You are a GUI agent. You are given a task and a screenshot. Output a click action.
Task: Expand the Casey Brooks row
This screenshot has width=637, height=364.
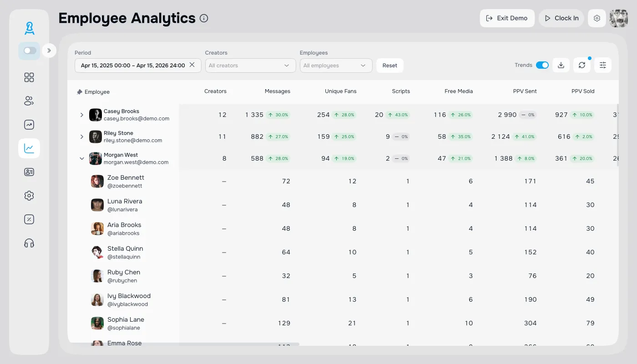(82, 115)
